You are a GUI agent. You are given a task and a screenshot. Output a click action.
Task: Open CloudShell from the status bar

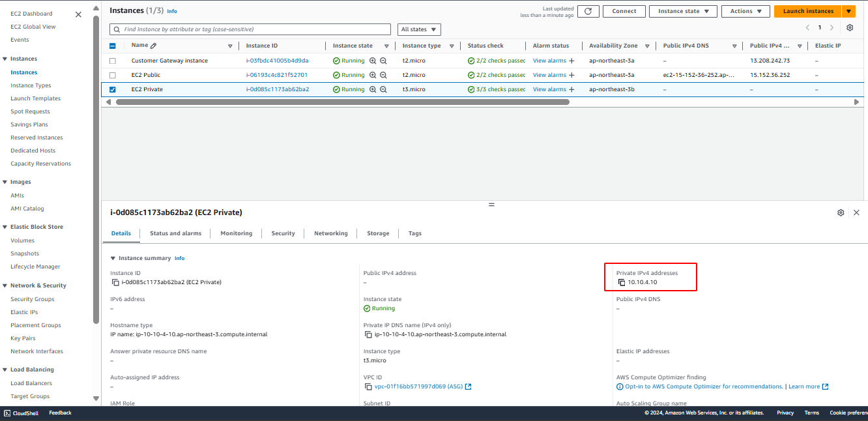coord(21,413)
